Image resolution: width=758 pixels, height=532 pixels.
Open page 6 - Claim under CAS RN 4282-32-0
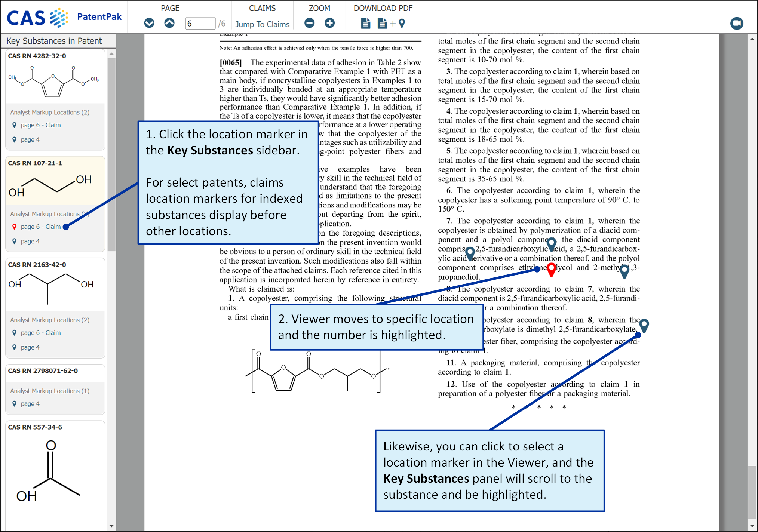tap(40, 125)
